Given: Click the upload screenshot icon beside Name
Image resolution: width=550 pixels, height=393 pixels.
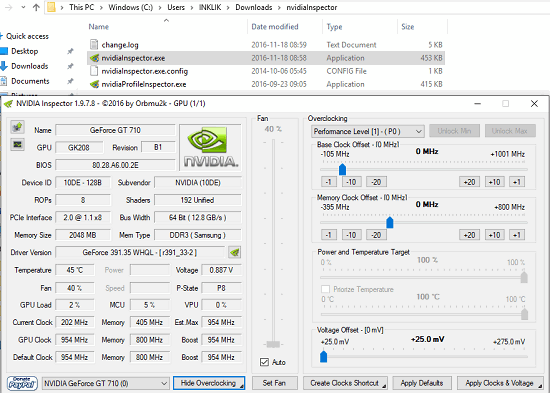Looking at the screenshot, I should click(x=17, y=127).
